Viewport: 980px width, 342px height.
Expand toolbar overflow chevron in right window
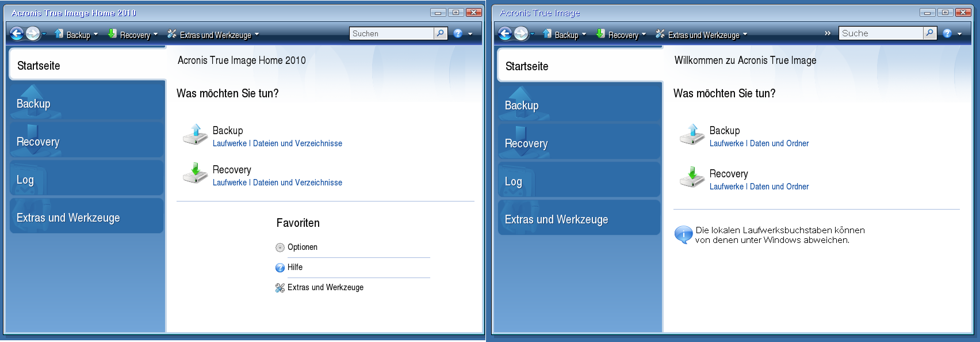coord(828,33)
